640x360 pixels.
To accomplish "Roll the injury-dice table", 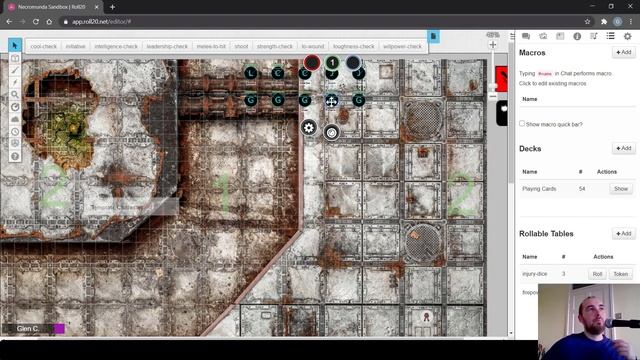I will point(597,274).
